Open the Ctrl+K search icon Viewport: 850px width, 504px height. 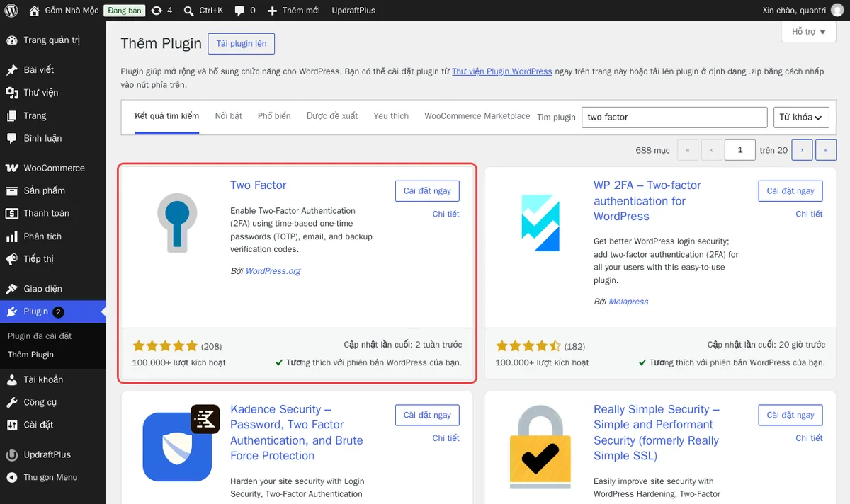(x=188, y=11)
